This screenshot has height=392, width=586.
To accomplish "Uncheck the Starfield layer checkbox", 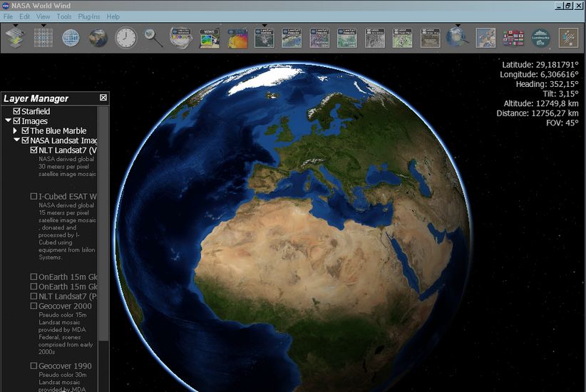I will click(x=16, y=111).
